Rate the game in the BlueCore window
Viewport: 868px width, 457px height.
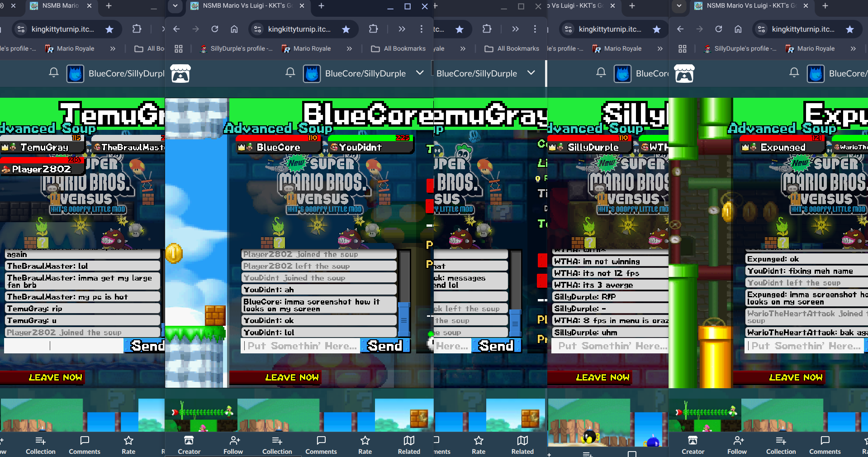(365, 445)
